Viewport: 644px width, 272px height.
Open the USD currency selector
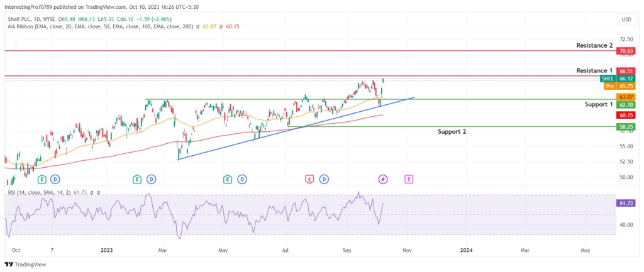[x=627, y=19]
